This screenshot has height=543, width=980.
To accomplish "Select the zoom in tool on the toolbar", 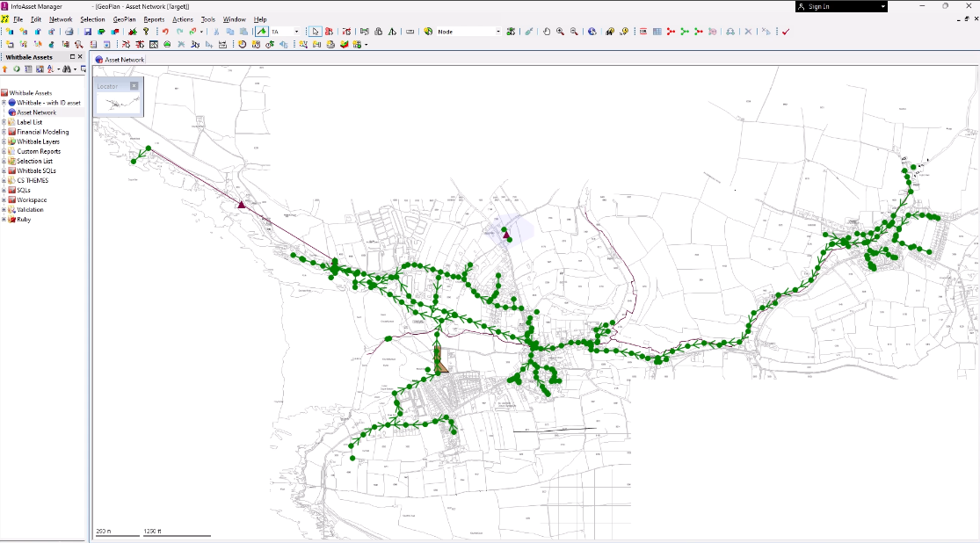I will point(558,31).
